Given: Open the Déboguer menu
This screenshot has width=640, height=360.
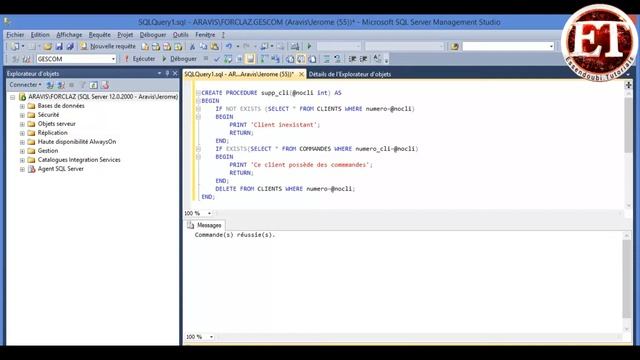Looking at the screenshot, I should (x=153, y=35).
